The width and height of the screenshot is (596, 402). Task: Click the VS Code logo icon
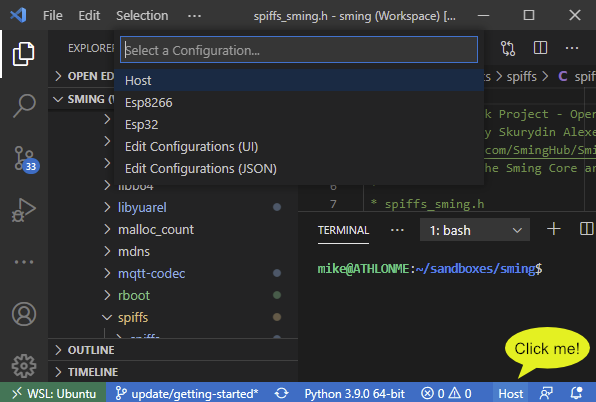[x=18, y=16]
